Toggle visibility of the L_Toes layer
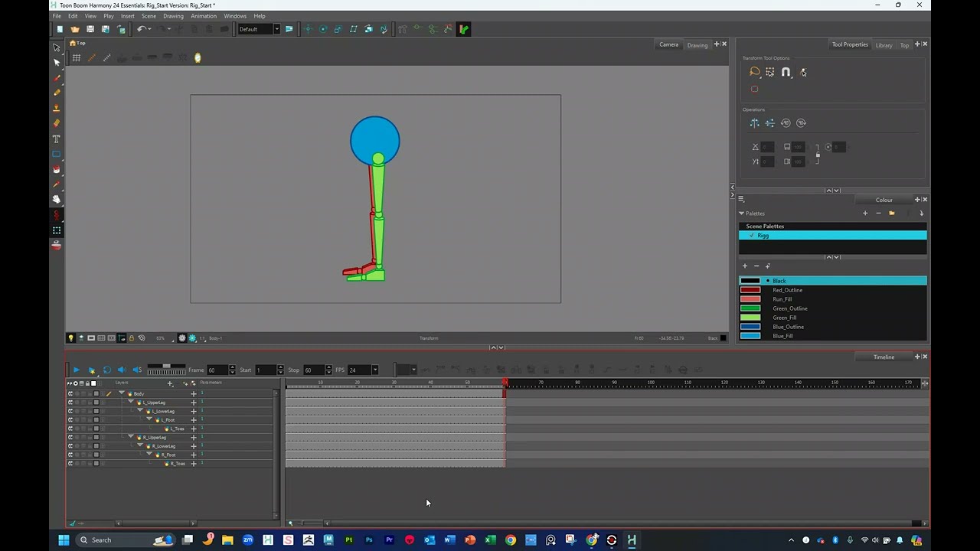This screenshot has height=551, width=980. click(70, 429)
